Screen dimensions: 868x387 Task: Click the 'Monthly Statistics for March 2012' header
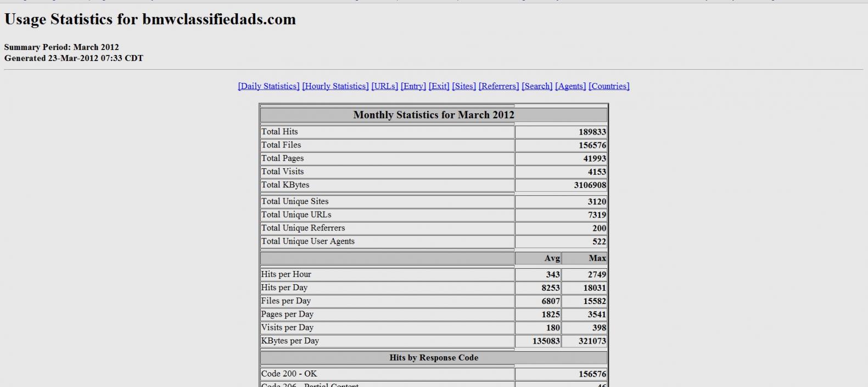(434, 115)
